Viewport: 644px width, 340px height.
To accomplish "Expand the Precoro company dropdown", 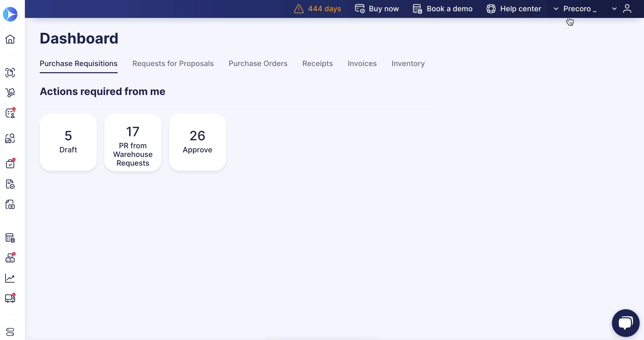I will point(614,8).
